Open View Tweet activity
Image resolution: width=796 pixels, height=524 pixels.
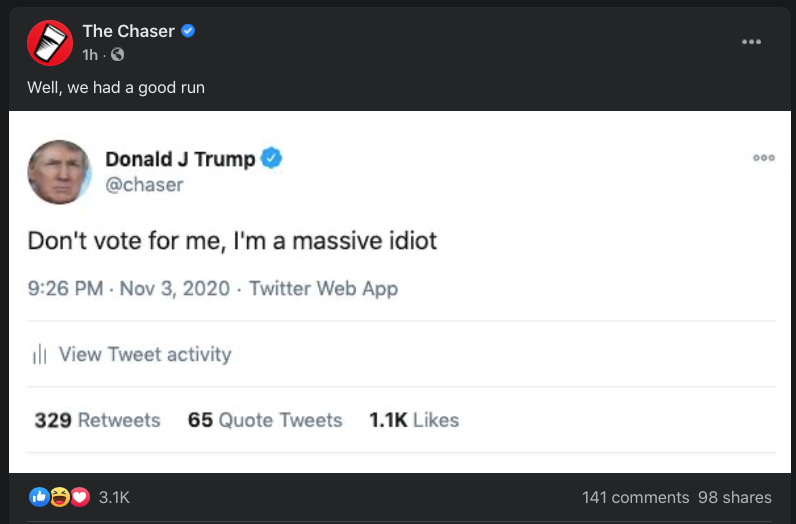(x=144, y=354)
